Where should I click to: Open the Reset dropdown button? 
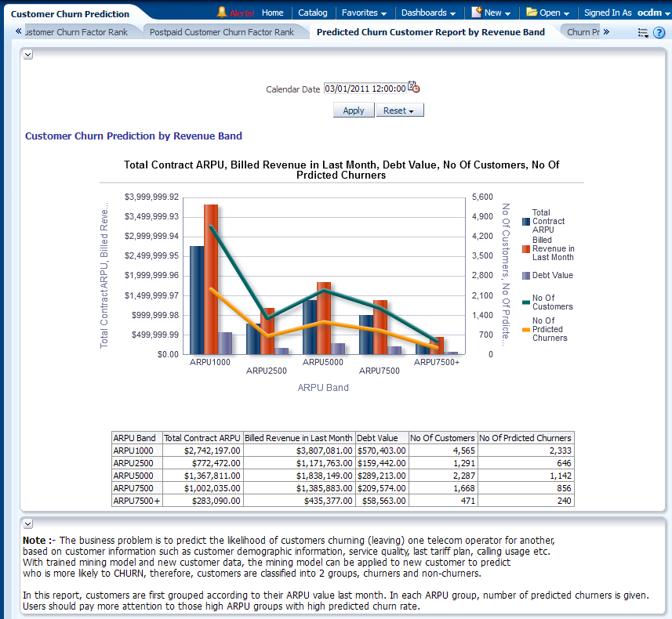tap(399, 110)
